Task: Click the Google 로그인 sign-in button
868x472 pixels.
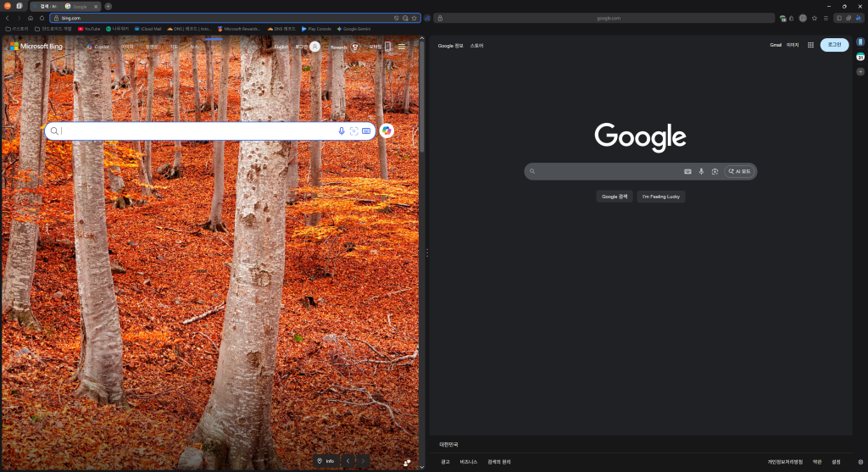Action: coord(834,45)
